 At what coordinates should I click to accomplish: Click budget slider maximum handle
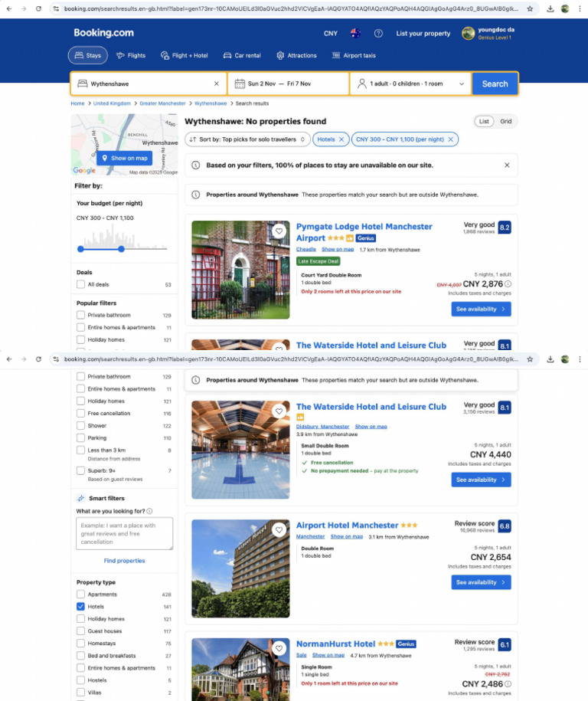[121, 249]
